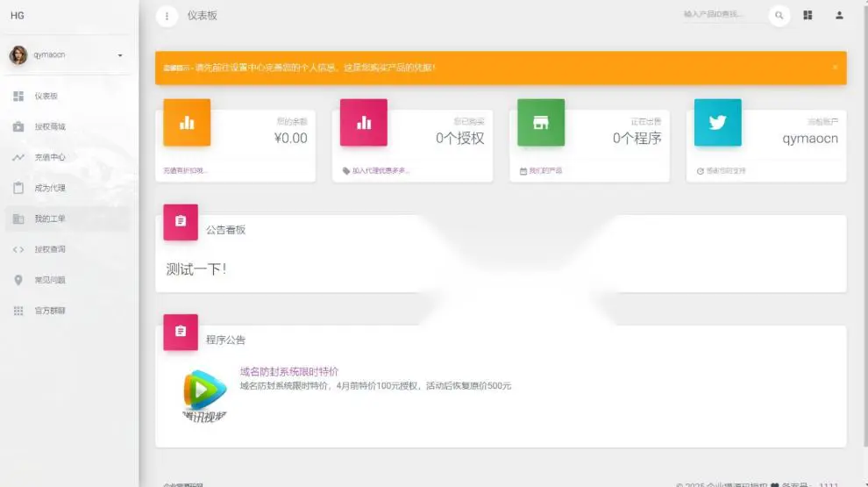Click the 0个程序 value
This screenshot has height=487, width=868.
[x=637, y=138]
